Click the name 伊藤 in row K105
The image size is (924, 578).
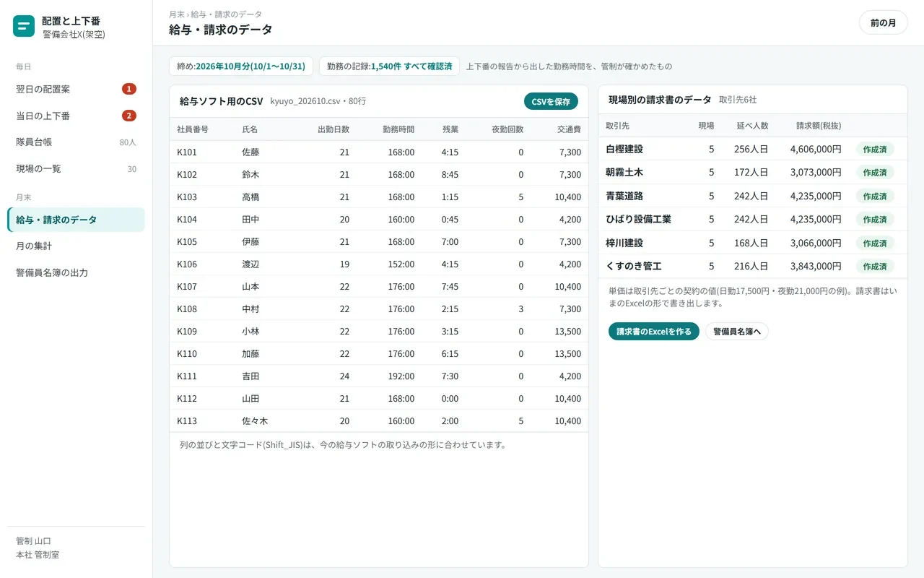[250, 242]
